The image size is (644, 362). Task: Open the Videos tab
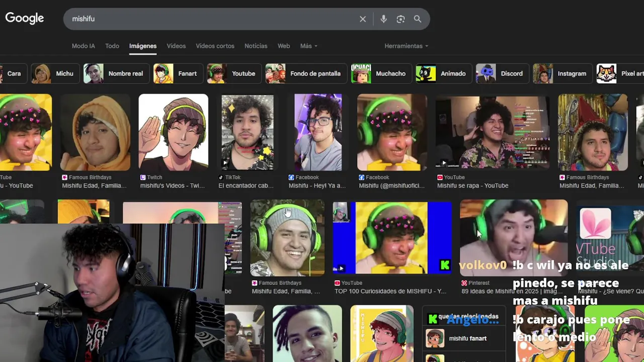click(176, 46)
